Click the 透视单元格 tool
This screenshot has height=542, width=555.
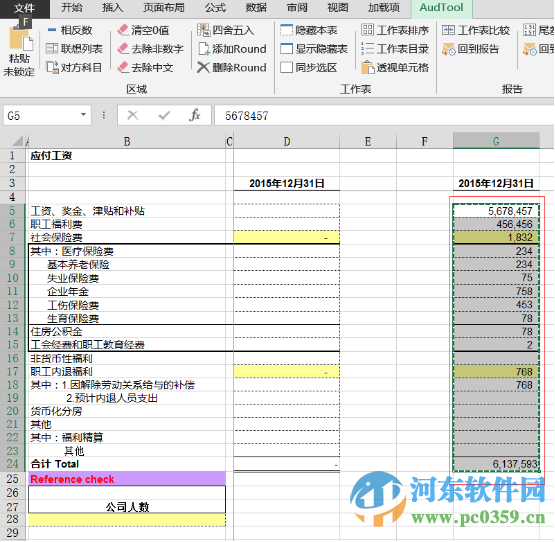click(x=395, y=67)
